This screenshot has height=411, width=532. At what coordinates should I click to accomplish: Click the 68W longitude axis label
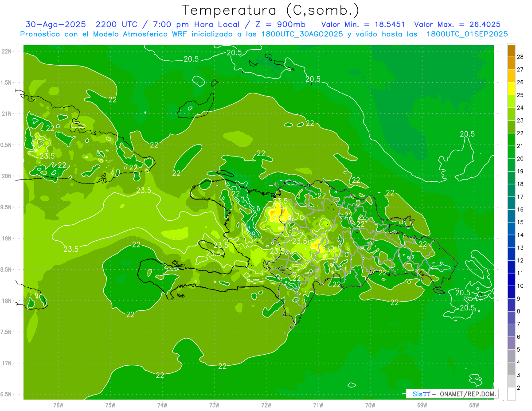(x=474, y=405)
